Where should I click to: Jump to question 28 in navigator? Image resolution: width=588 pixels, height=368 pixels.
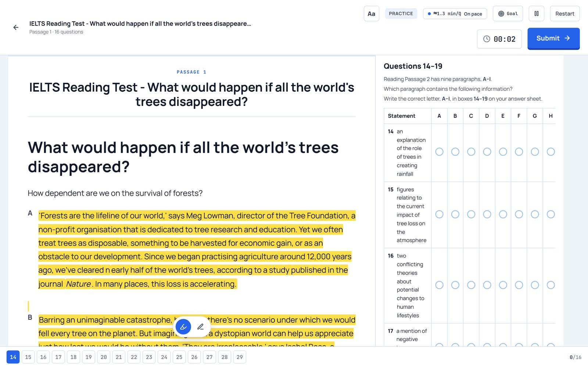[x=225, y=357]
